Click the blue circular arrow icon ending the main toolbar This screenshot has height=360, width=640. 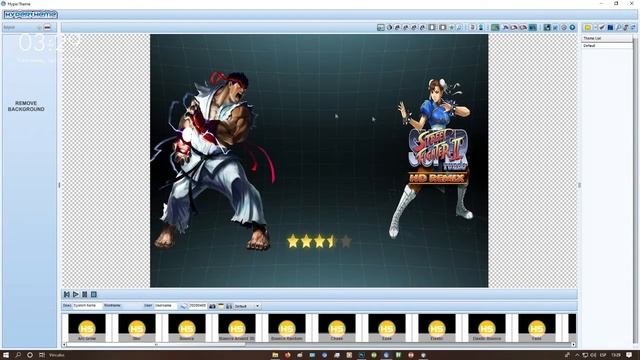[x=572, y=27]
